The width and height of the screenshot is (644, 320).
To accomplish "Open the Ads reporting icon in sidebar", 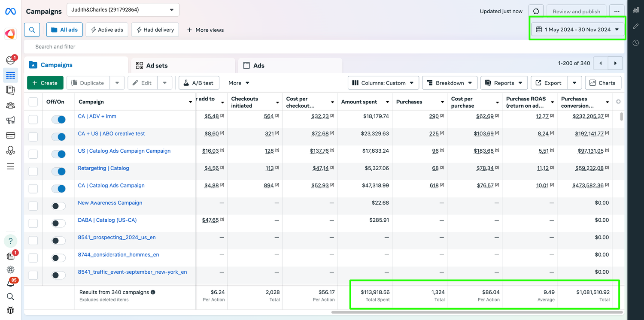I will click(x=11, y=90).
